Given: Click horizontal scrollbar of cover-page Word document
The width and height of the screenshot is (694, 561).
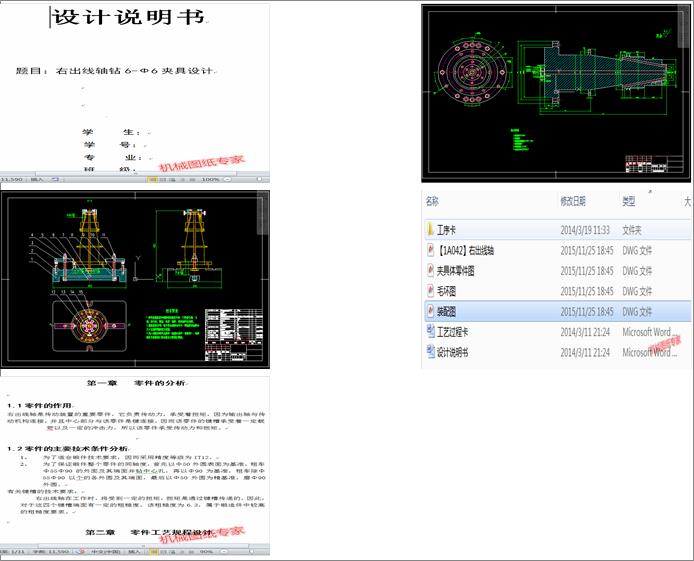Looking at the screenshot, I should (x=135, y=173).
